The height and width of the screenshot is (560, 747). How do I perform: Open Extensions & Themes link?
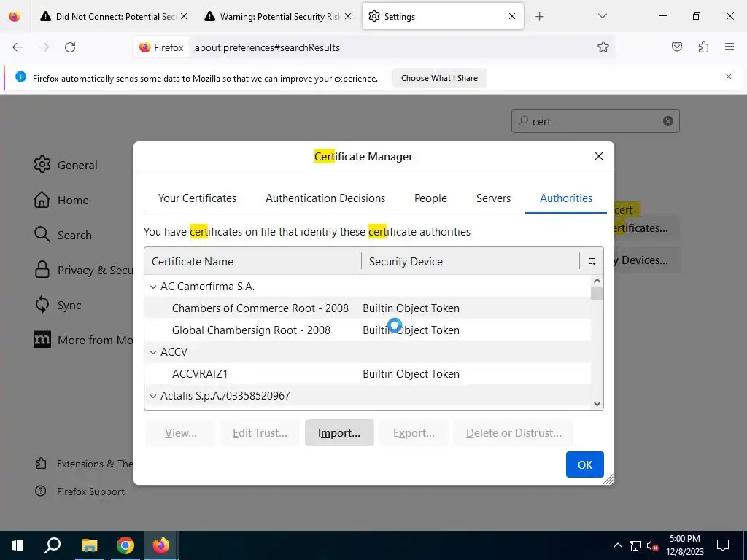click(x=85, y=463)
